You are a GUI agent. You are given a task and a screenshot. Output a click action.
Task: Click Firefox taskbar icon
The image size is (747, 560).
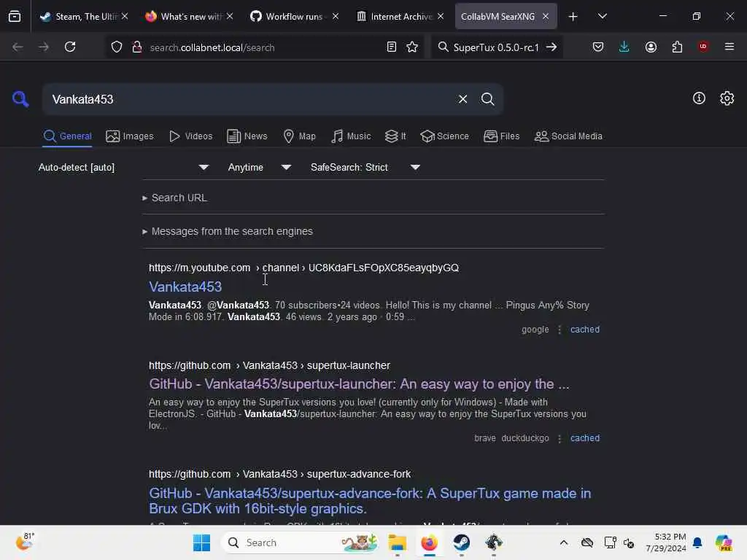click(429, 542)
